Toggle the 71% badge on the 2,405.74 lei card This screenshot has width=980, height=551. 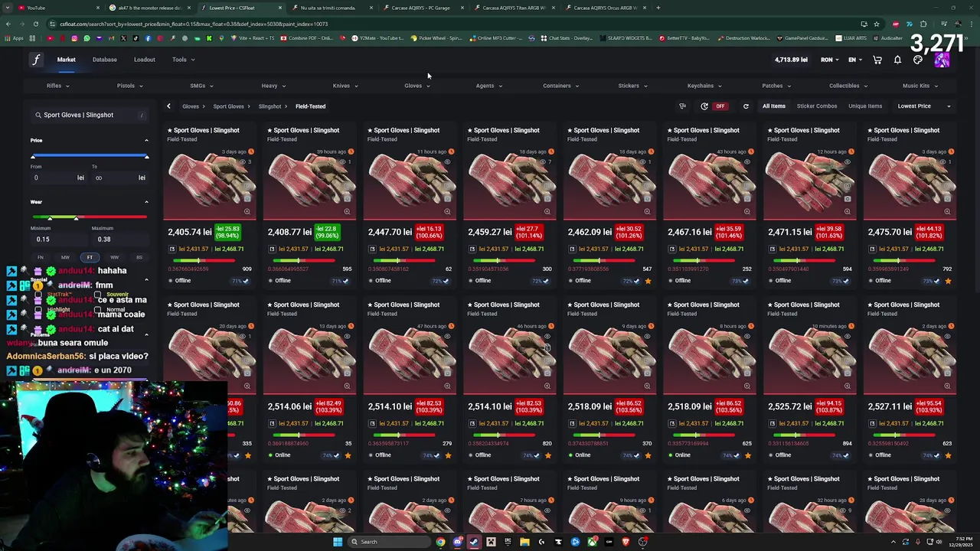click(241, 281)
